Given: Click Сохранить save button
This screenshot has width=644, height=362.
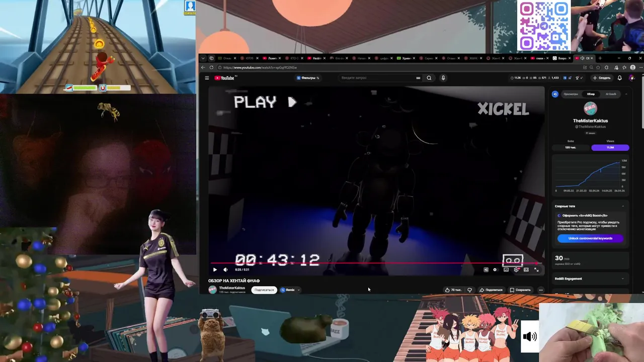Looking at the screenshot, I should [520, 290].
